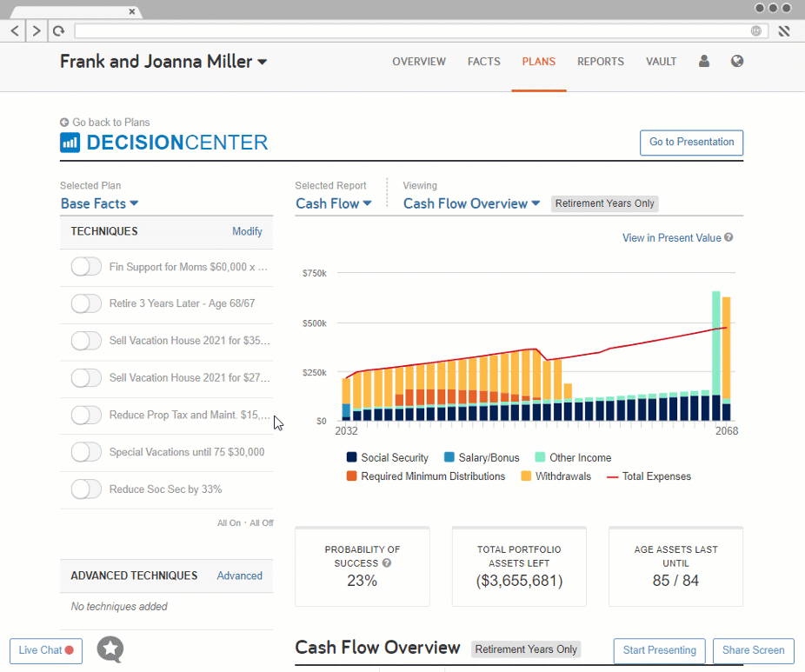This screenshot has width=805, height=672.
Task: Click the 'Selected Report' label
Action: 330,185
